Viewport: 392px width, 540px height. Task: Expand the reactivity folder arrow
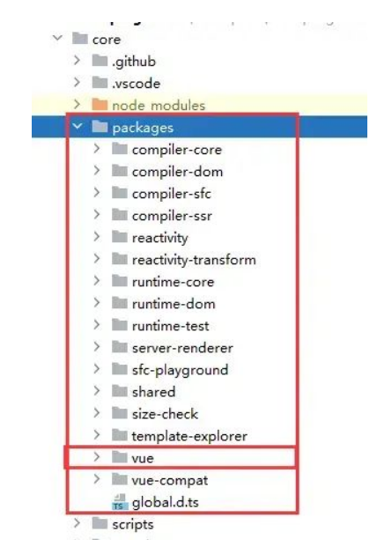point(97,237)
